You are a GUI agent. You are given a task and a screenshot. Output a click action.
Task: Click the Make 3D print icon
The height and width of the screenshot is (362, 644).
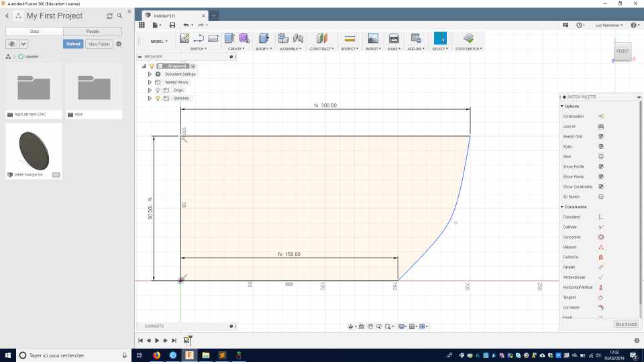tap(394, 38)
